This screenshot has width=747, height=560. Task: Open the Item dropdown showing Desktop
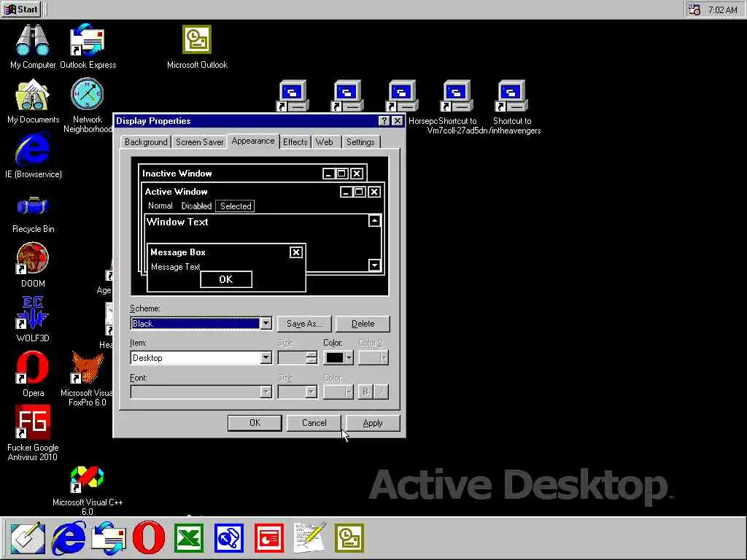[266, 358]
